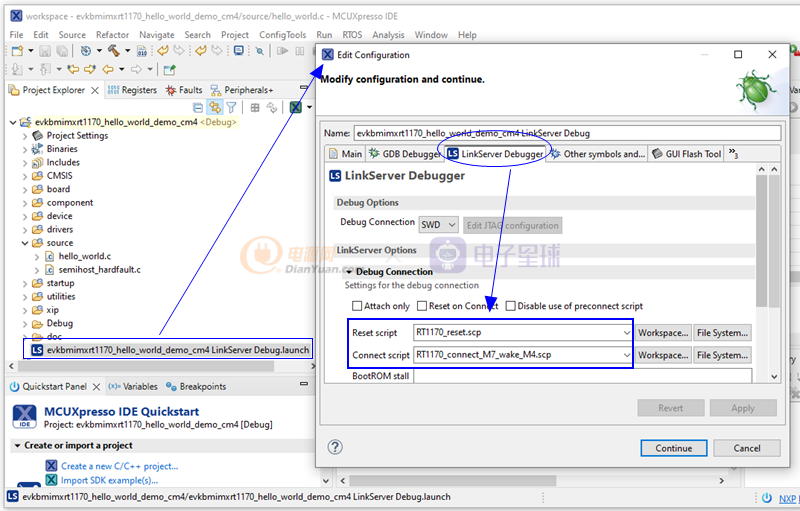Click the Import SDK example(s) icon
This screenshot has height=511, width=800.
point(51,480)
